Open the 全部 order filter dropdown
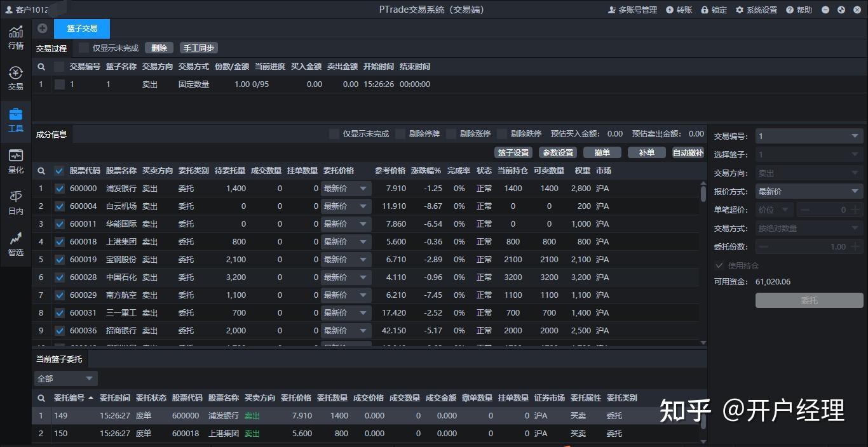Screen dimensions: 868x447 click(x=65, y=378)
